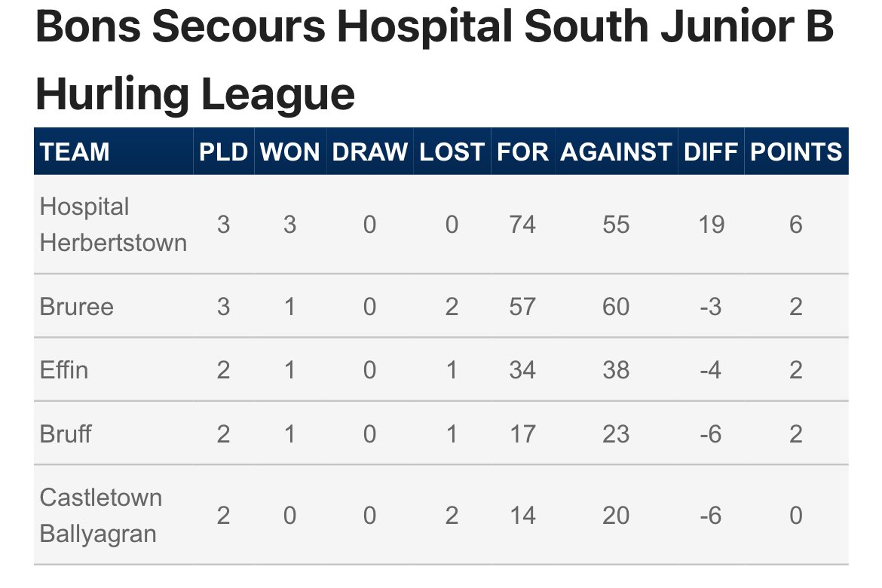Select the DRAW column header
Image resolution: width=882 pixels, height=588 pixels.
click(x=369, y=152)
